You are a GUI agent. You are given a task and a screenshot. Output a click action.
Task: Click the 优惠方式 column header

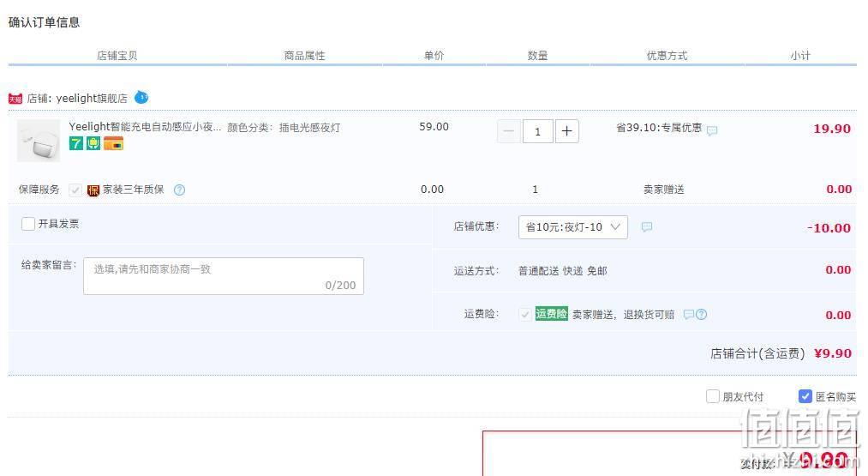click(x=667, y=56)
